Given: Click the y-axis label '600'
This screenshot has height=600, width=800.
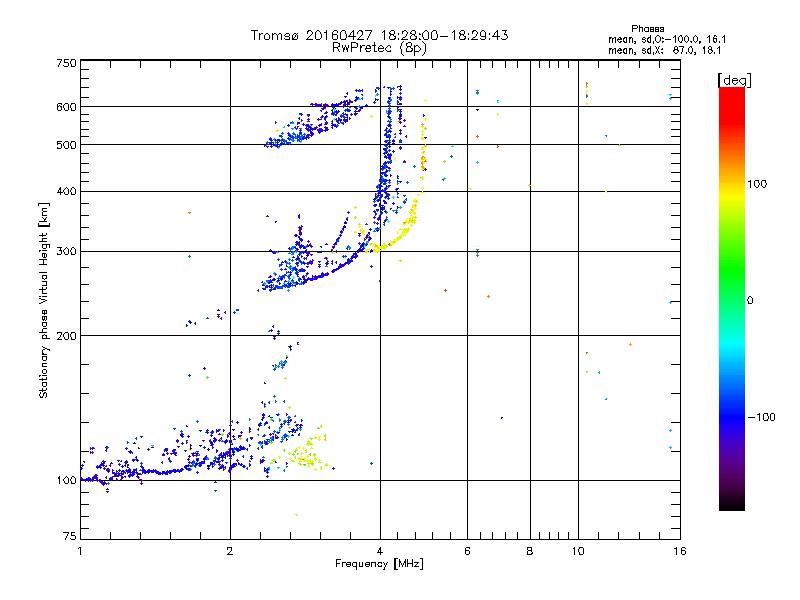Looking at the screenshot, I should (x=66, y=107).
